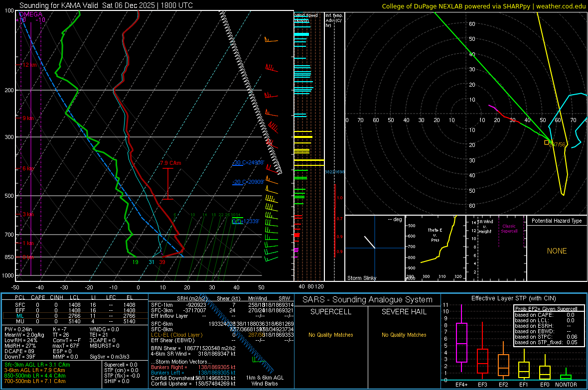This screenshot has height=390, width=588.
Task: Select the blue Bunkers Left entry
Action: (x=193, y=373)
